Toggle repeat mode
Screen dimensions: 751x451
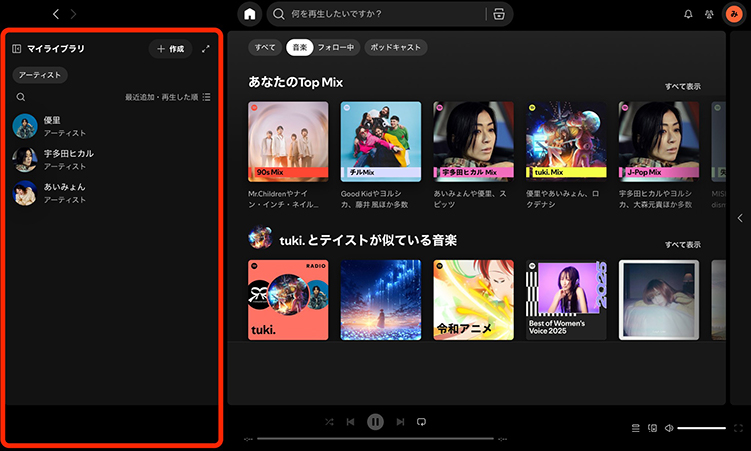point(421,422)
